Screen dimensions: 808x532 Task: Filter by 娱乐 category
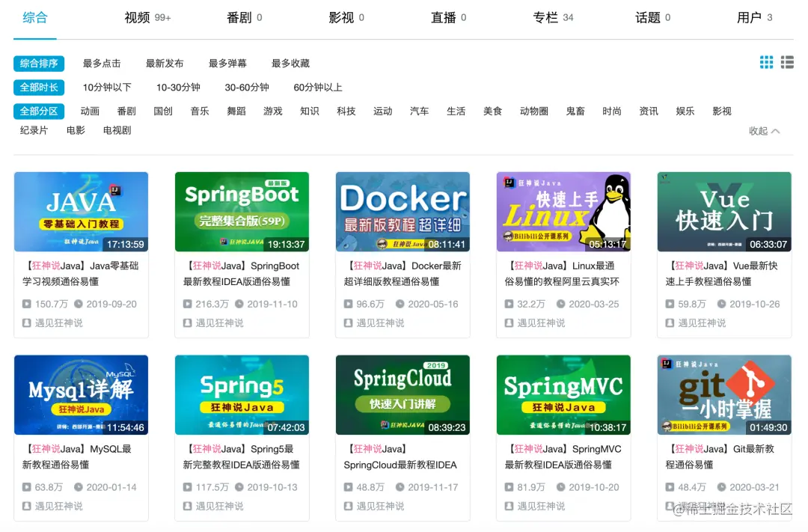click(x=685, y=111)
